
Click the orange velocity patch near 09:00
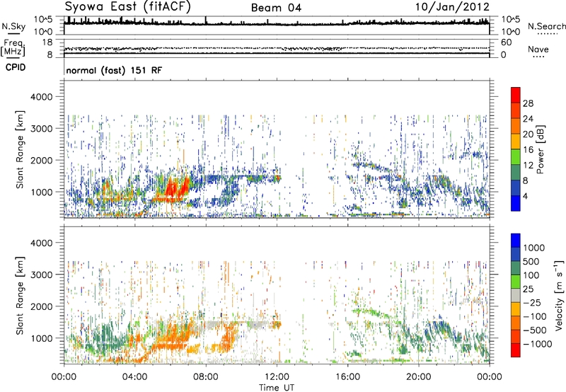click(x=228, y=338)
